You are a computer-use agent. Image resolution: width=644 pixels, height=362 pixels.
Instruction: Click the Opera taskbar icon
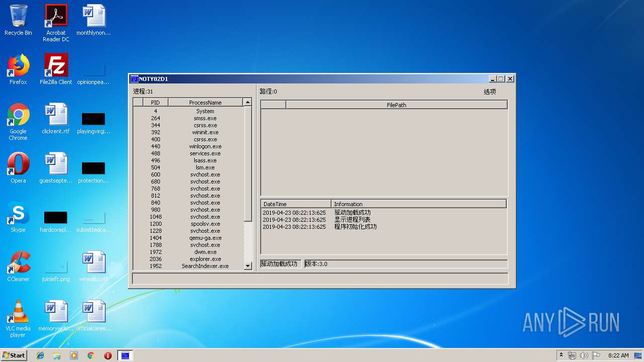pyautogui.click(x=108, y=355)
